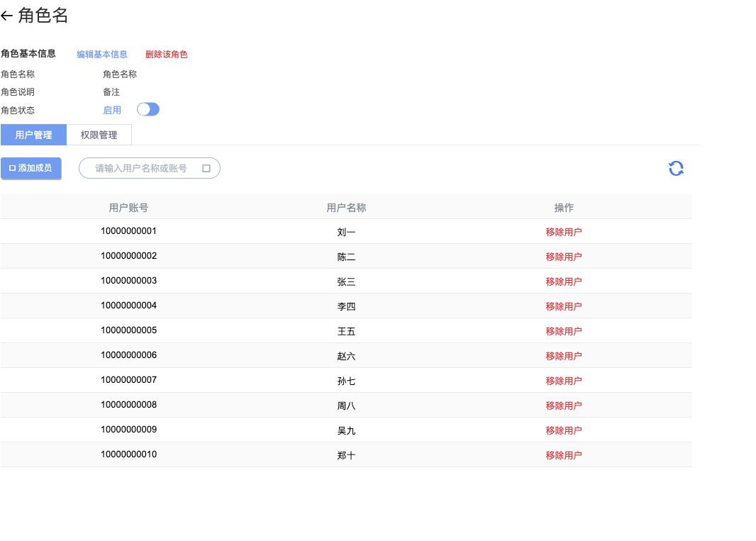Select account number 10000000003
The height and width of the screenshot is (541, 756).
[x=129, y=281]
